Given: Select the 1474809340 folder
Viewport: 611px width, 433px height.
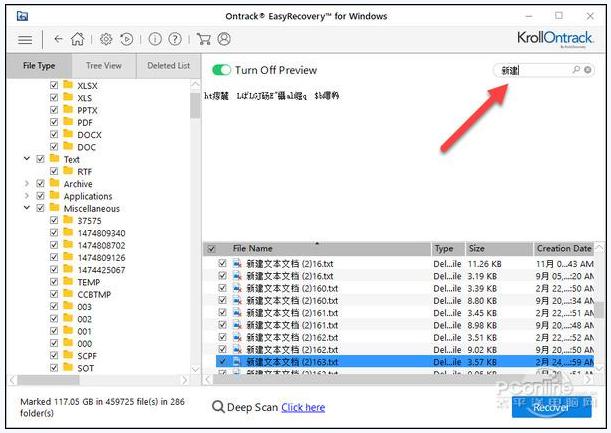Looking at the screenshot, I should click(x=101, y=233).
